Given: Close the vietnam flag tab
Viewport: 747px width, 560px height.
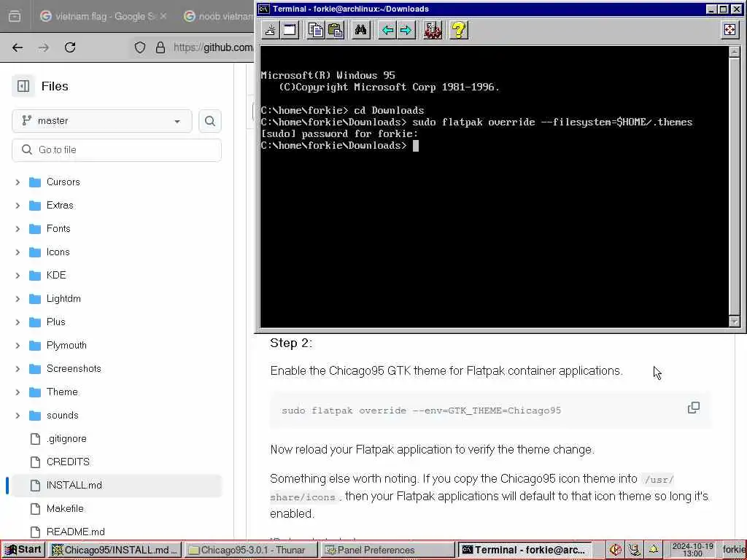Looking at the screenshot, I should point(163,16).
